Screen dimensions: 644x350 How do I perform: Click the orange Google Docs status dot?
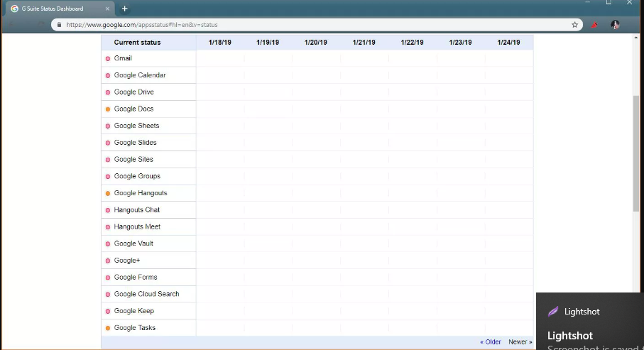click(108, 109)
